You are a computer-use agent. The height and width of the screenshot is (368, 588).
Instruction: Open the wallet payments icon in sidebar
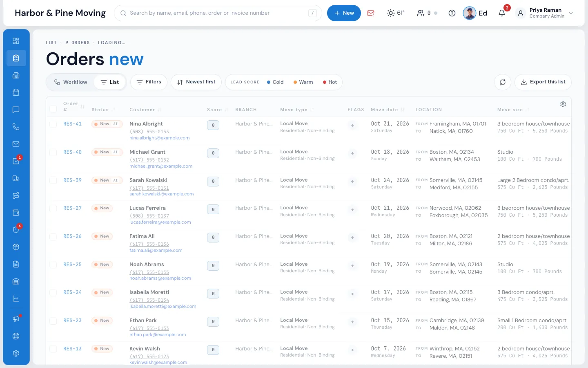(16, 213)
